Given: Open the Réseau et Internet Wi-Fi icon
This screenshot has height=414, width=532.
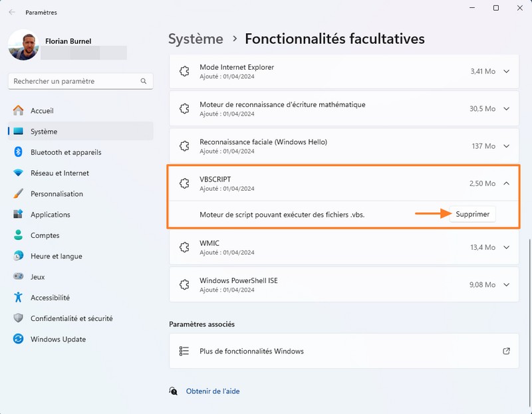Looking at the screenshot, I should (x=18, y=173).
